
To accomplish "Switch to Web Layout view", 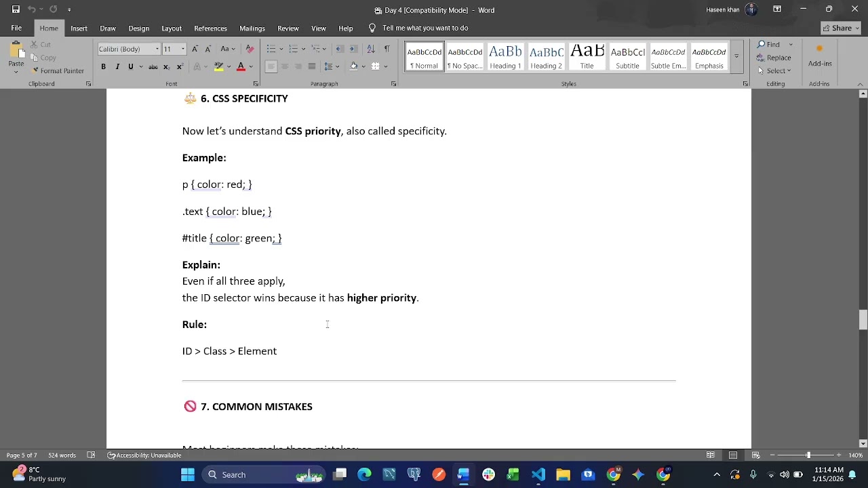I will click(755, 455).
